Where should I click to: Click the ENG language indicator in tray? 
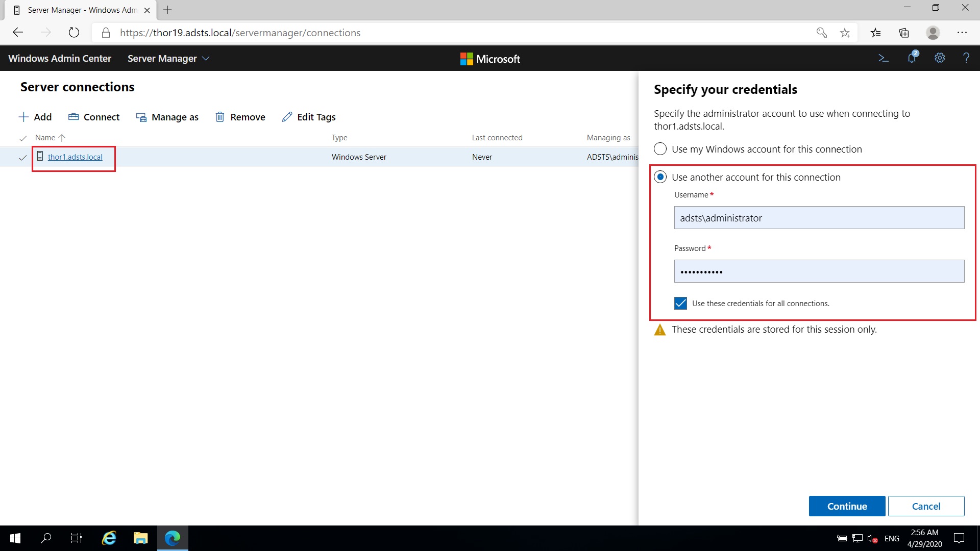[x=892, y=538]
